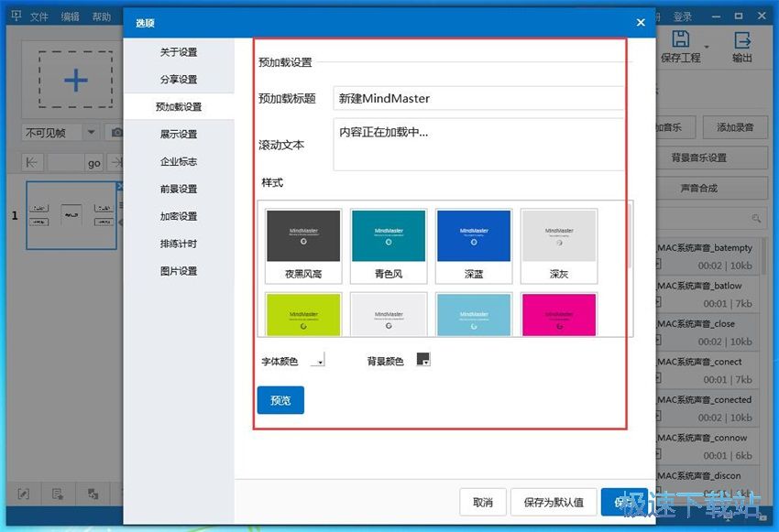Select frame 1 thumbnail in frame list
Viewport: 779px width, 532px height.
[71, 215]
